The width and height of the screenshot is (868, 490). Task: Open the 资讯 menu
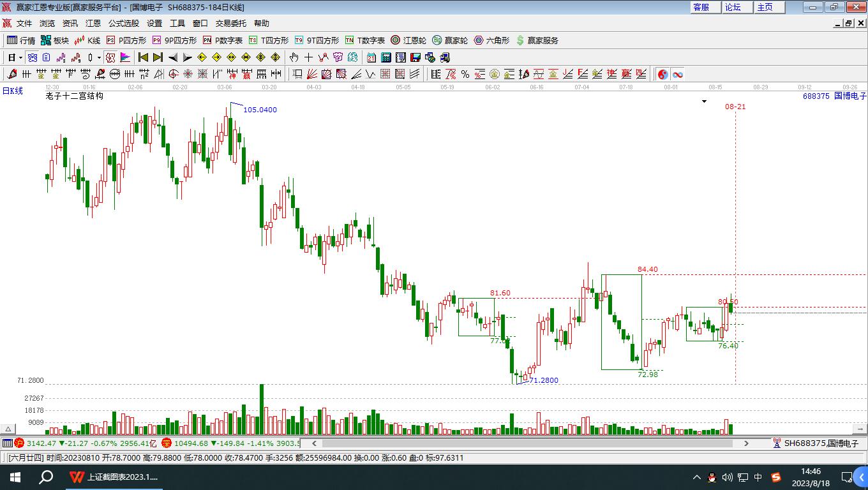[x=70, y=23]
